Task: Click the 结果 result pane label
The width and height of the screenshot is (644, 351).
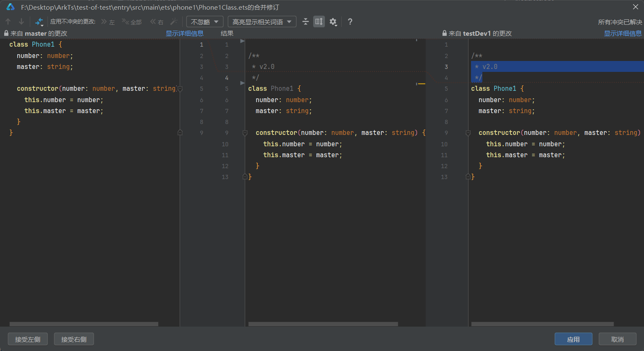Action: [x=227, y=34]
